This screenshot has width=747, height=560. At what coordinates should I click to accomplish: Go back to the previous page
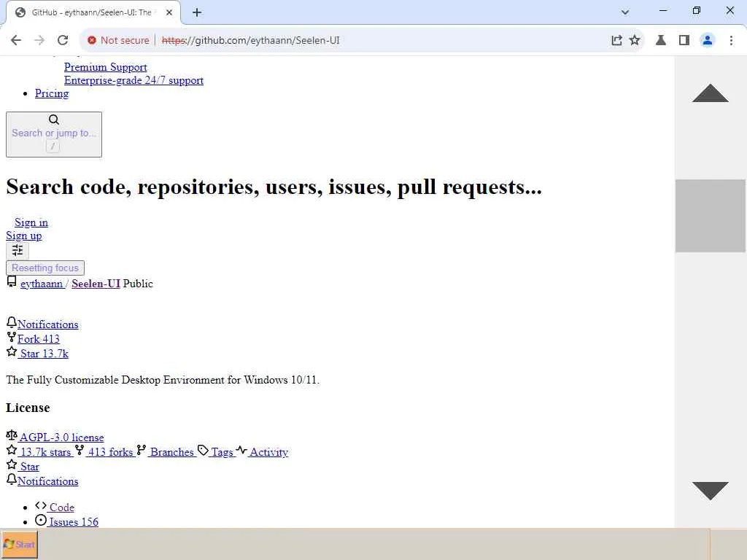click(16, 41)
